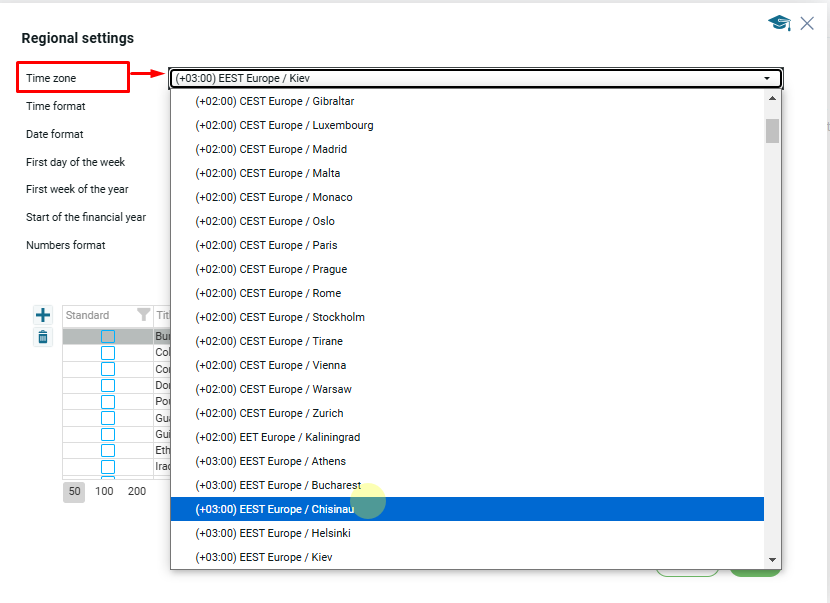The image size is (830, 603).
Task: Select Europe / Paris in the list
Action: (x=266, y=245)
